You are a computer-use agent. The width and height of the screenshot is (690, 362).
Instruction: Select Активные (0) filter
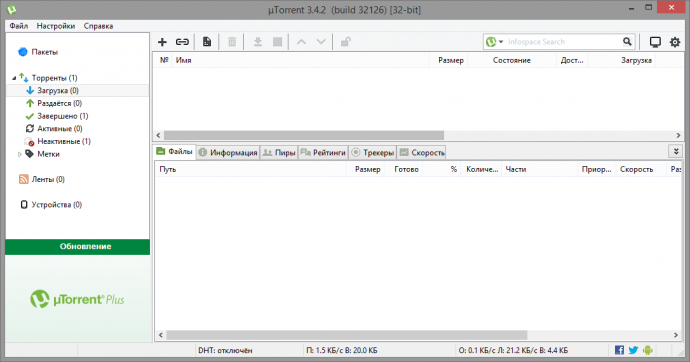tap(59, 129)
